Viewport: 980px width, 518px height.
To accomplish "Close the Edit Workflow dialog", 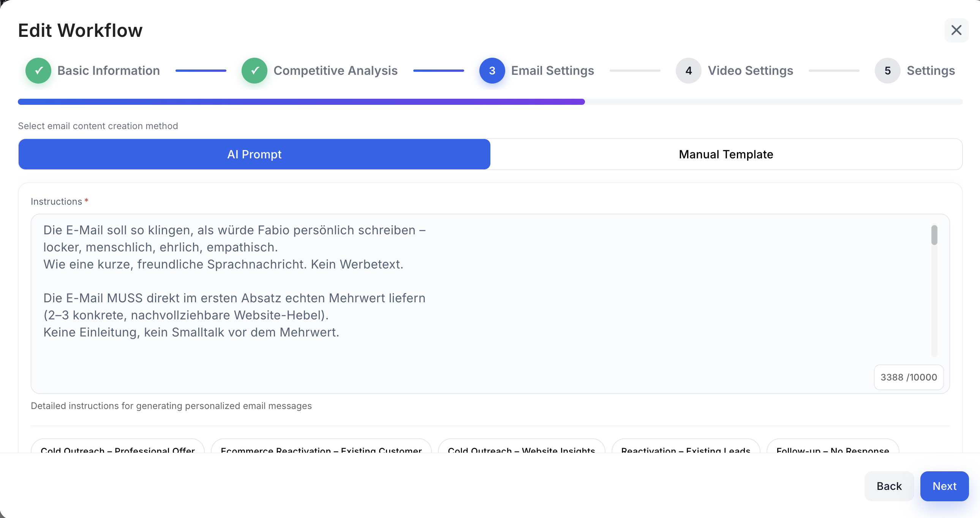I will click(956, 30).
